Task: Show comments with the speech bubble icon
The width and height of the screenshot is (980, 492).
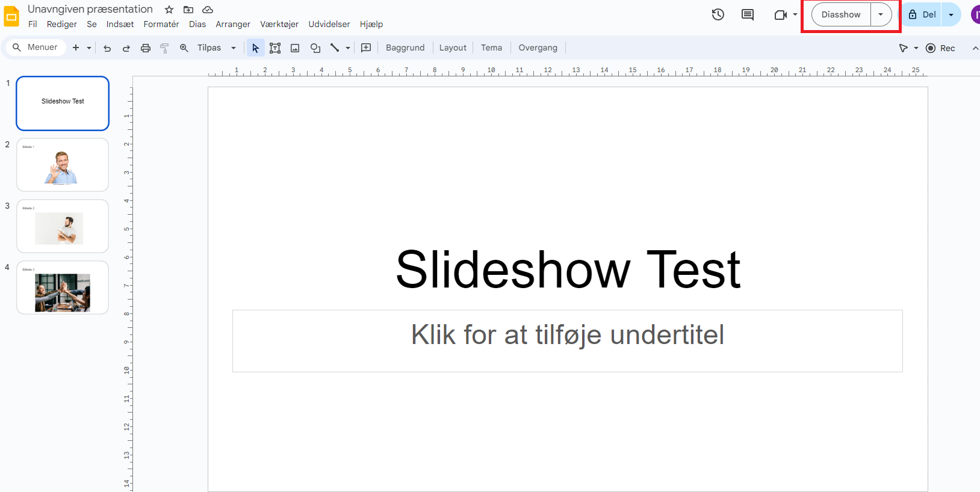Action: tap(748, 14)
